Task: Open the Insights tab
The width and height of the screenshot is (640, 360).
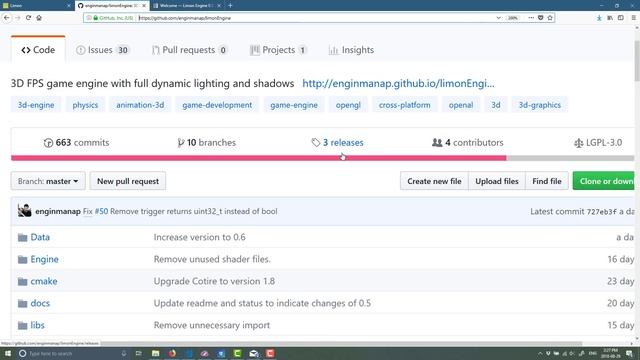Action: coord(351,50)
